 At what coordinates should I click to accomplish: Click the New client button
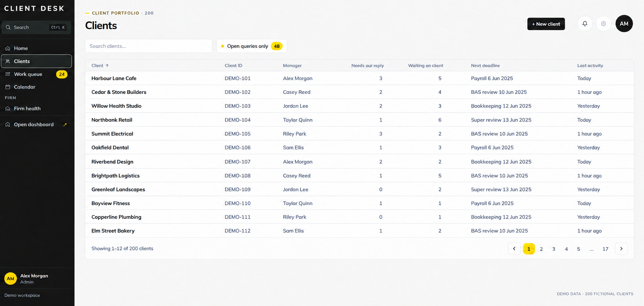[546, 24]
